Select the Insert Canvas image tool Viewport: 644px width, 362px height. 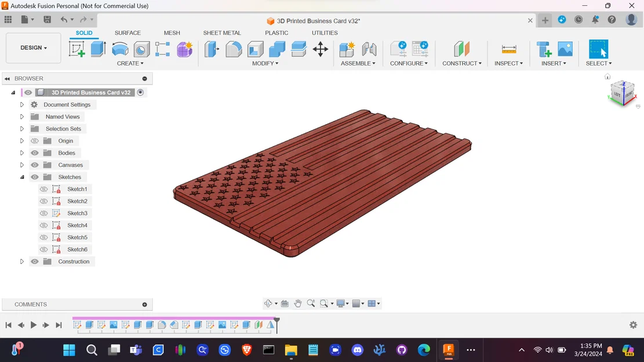[x=565, y=49]
